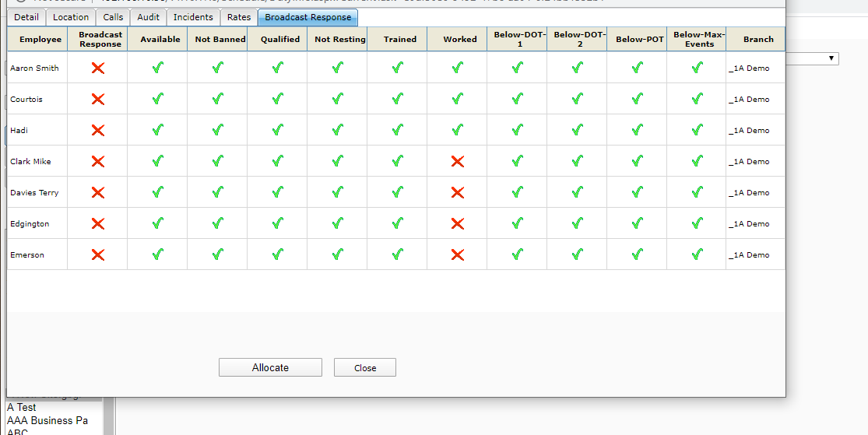Click Aaron Smith's red Broadcast Response cross

97,68
